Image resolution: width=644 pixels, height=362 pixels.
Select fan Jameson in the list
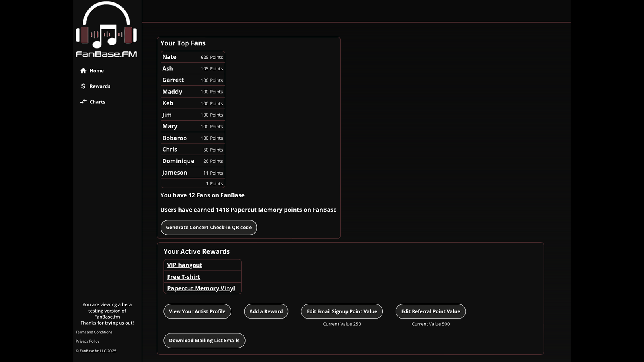[175, 173]
